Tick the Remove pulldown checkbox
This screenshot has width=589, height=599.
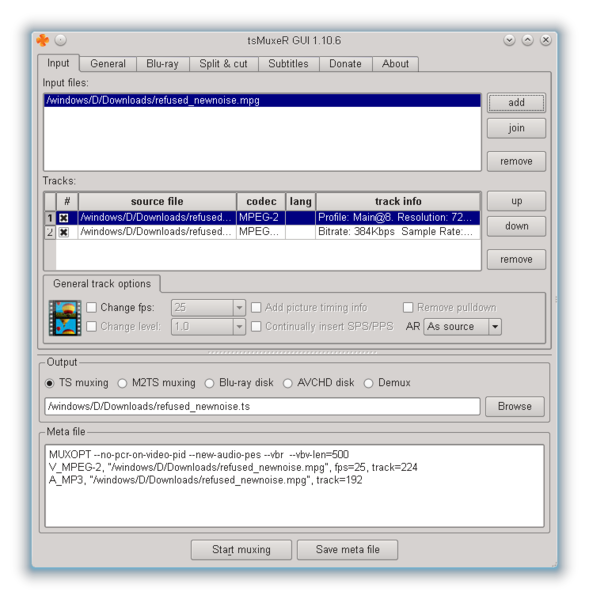[x=408, y=308]
